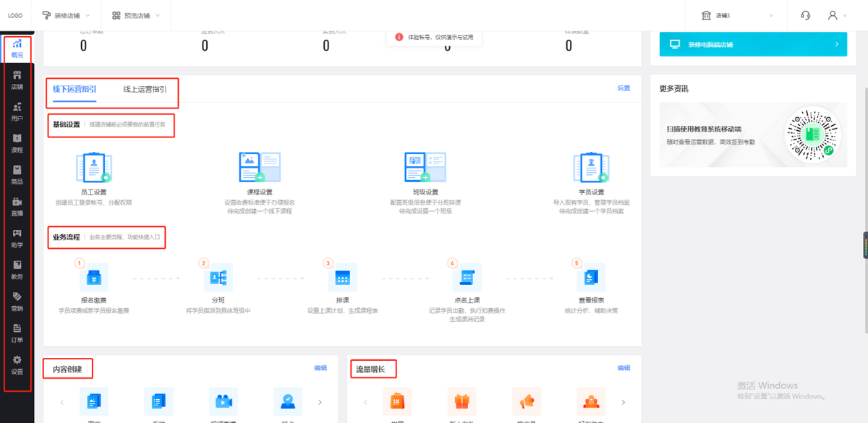This screenshot has height=423, width=868.
Task: Click the 课程设置 course setup icon
Action: [x=260, y=167]
